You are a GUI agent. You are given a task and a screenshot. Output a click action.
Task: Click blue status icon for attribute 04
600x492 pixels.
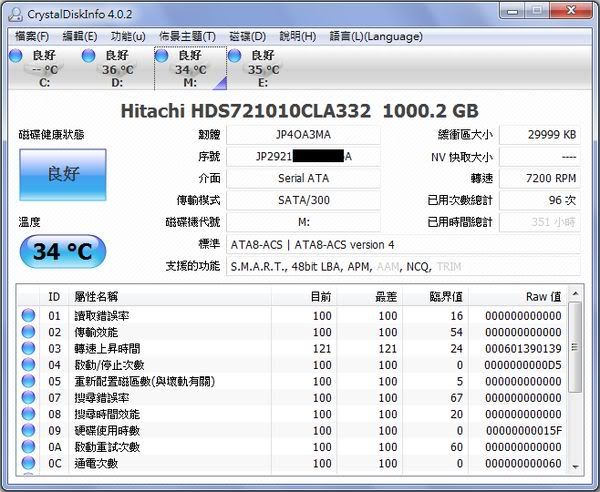click(x=28, y=365)
